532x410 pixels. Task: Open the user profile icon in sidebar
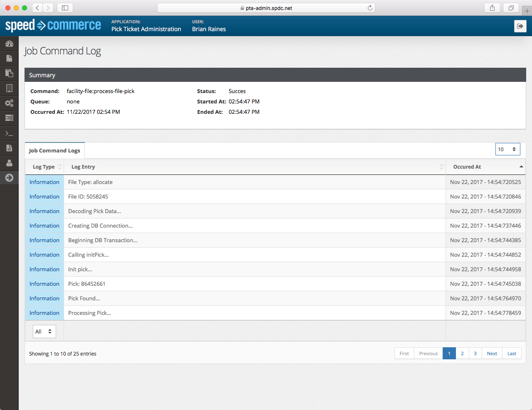coord(9,163)
